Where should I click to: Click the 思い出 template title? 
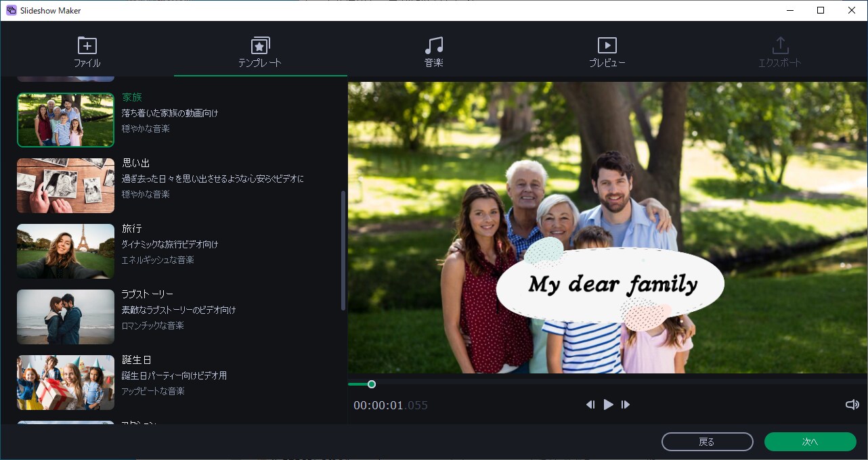click(x=136, y=163)
